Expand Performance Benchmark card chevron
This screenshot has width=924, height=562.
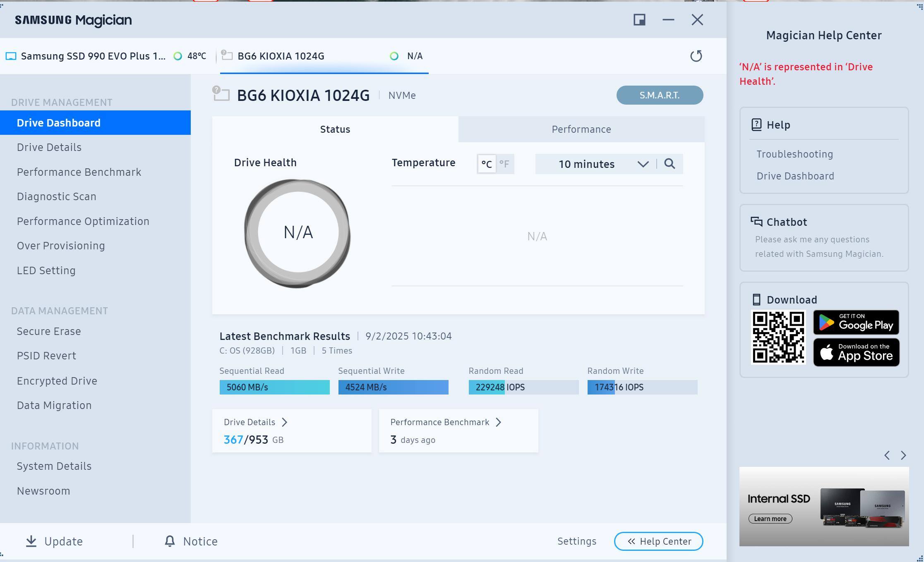[498, 422]
